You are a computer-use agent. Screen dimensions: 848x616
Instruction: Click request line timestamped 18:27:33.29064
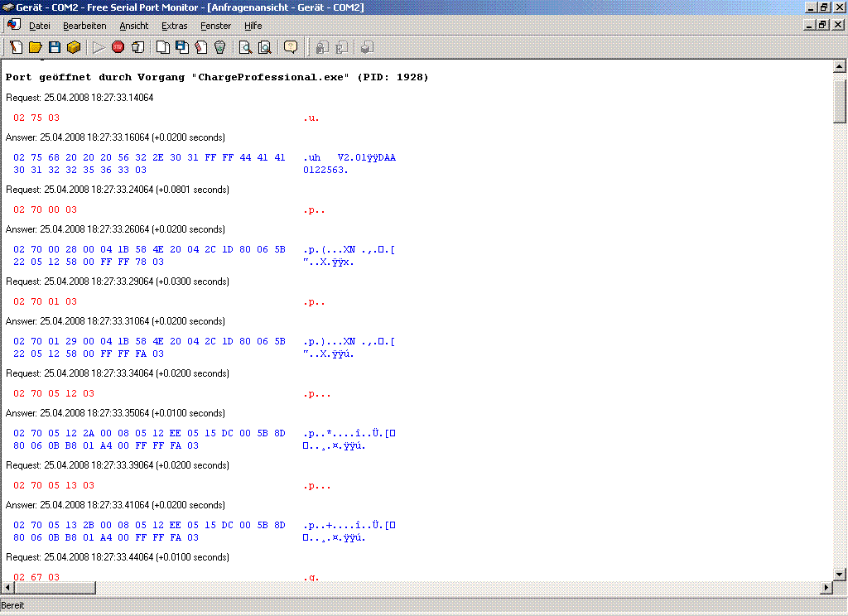click(x=118, y=282)
